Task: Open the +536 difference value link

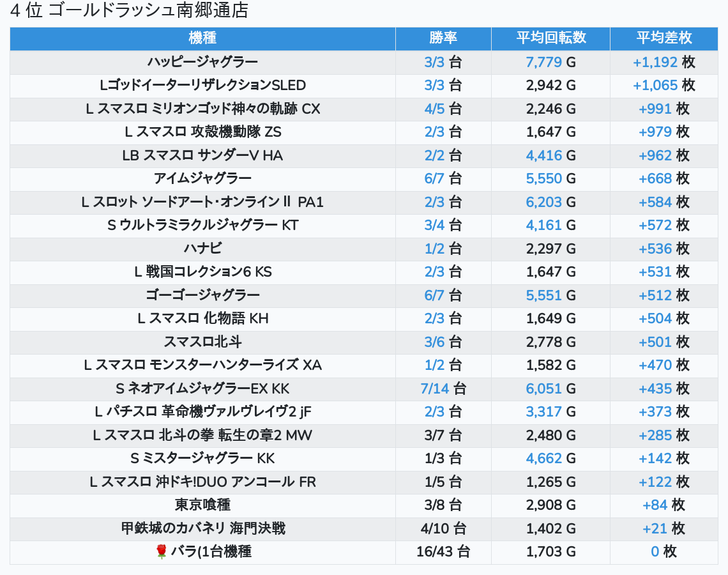Action: point(655,249)
